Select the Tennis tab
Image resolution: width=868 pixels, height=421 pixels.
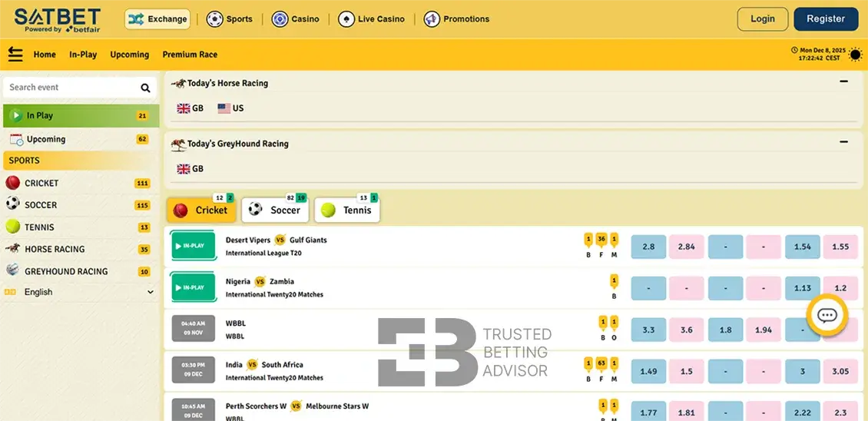coord(347,210)
